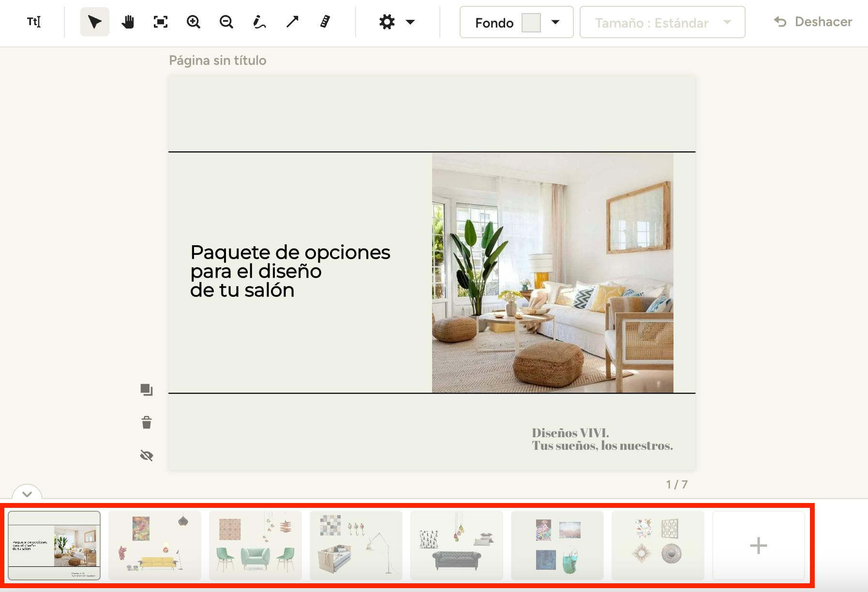Zoom out with the magnifier minus

(x=226, y=22)
